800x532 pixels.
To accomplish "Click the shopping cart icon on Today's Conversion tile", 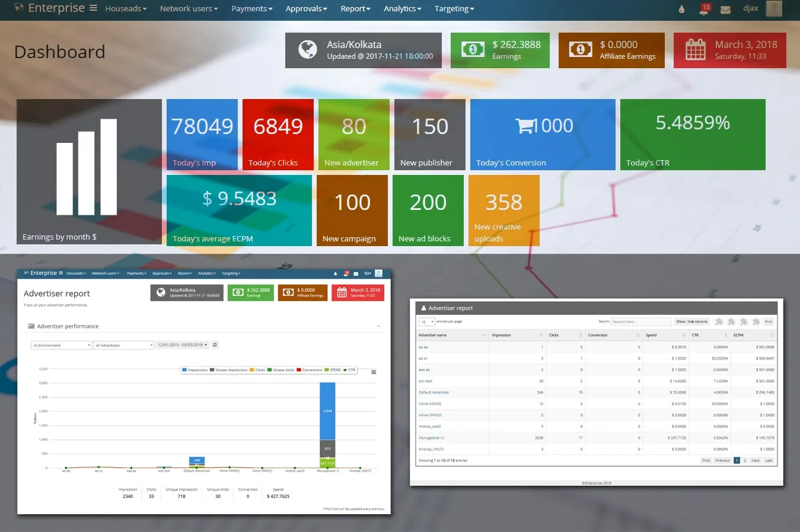I will click(524, 126).
